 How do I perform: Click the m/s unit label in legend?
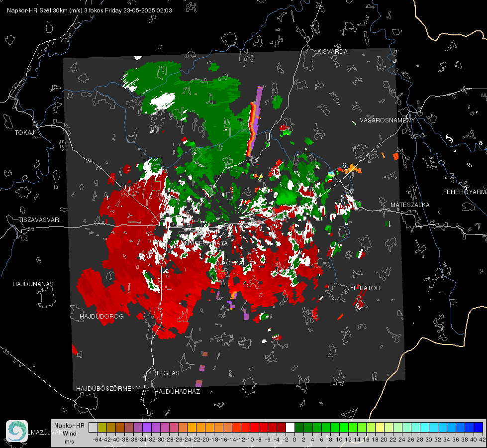pos(69,442)
